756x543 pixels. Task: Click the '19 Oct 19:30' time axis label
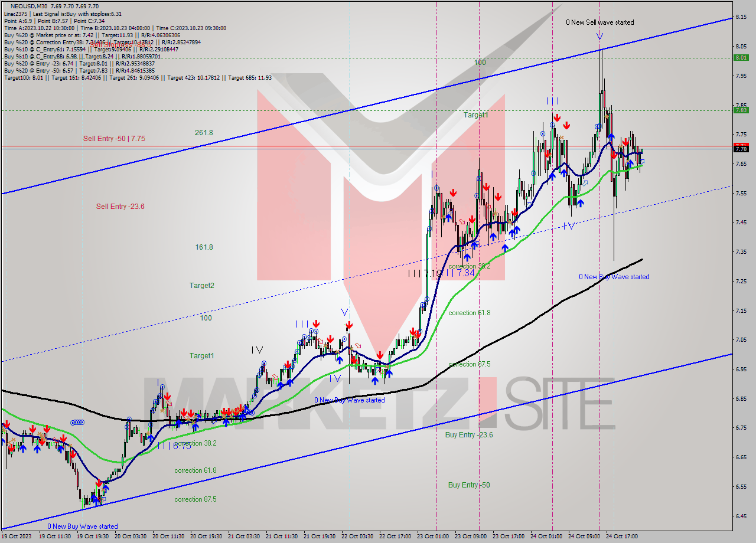(93, 537)
